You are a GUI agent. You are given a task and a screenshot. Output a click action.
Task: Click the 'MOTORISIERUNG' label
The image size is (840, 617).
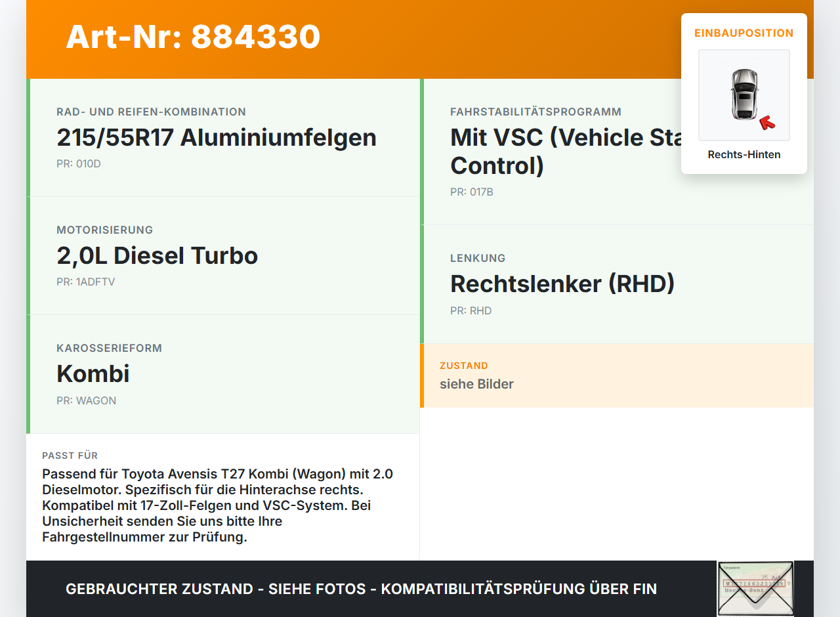105,230
